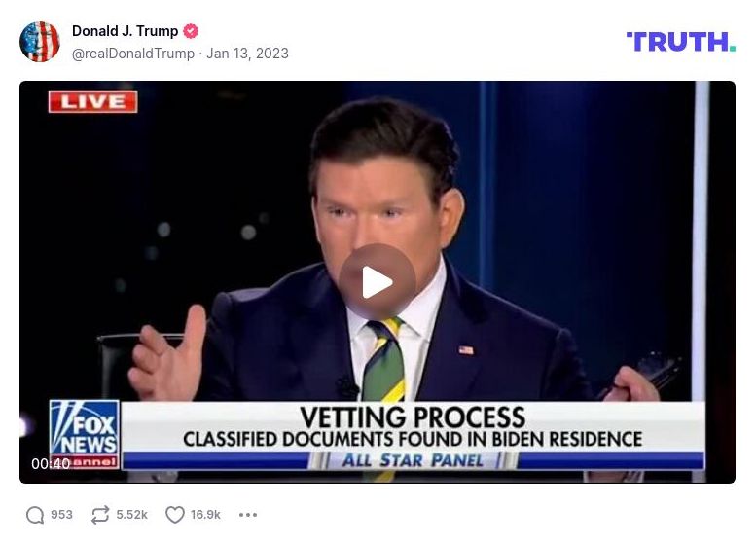Click the 00:40 video duration label
Image resolution: width=756 pixels, height=544 pixels.
pyautogui.click(x=51, y=463)
